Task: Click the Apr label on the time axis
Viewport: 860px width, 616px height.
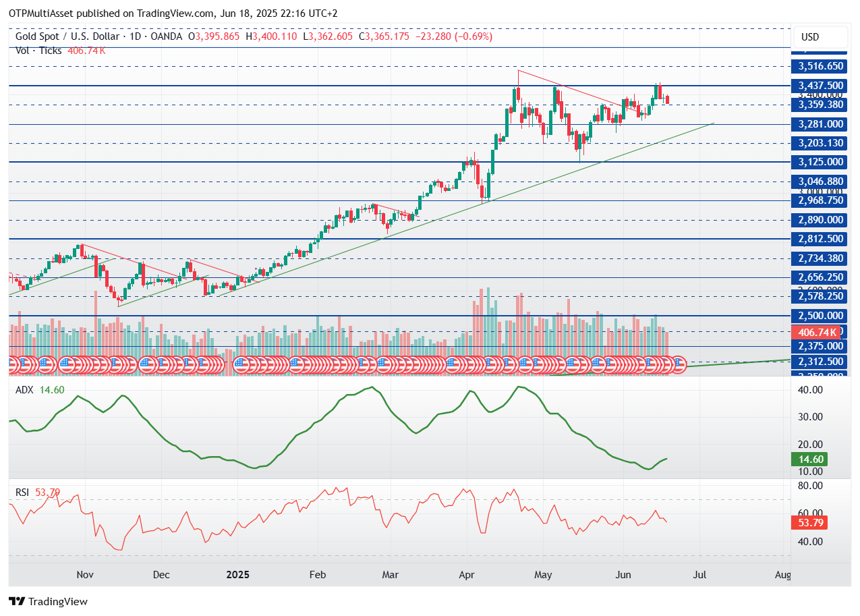Action: point(466,576)
